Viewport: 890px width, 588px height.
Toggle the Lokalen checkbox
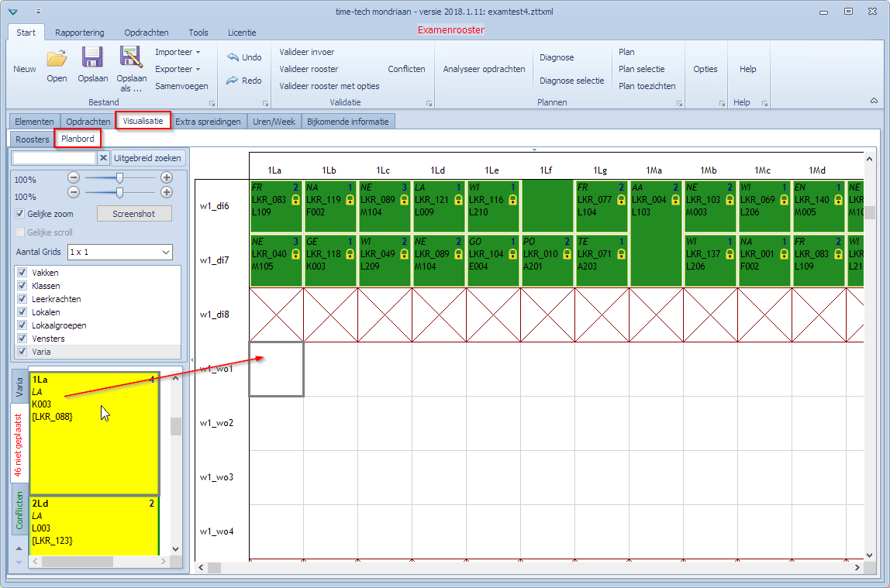[x=22, y=312]
